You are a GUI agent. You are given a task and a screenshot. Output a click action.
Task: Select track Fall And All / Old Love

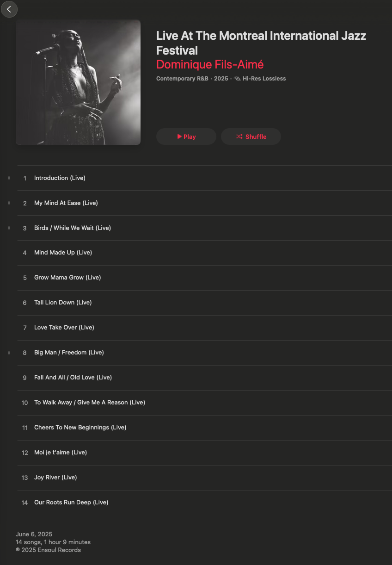pos(204,378)
